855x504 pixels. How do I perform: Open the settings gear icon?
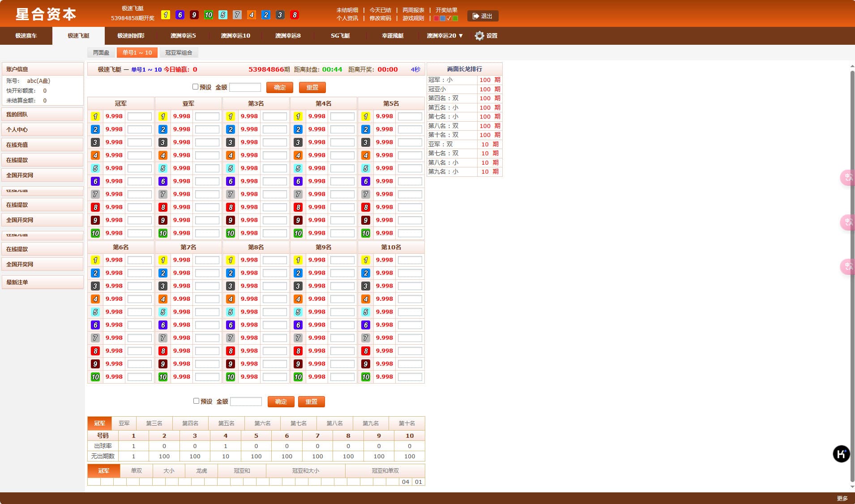tap(479, 36)
